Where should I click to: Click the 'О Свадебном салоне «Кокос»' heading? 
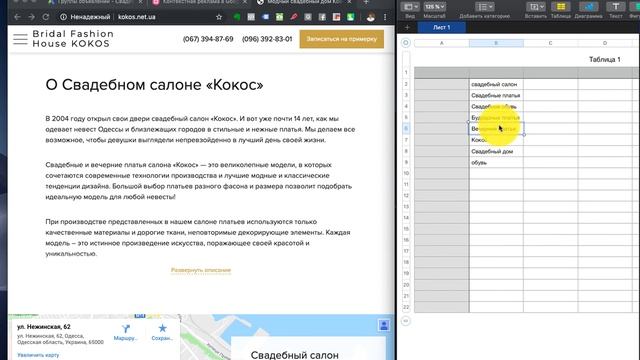coord(154,85)
